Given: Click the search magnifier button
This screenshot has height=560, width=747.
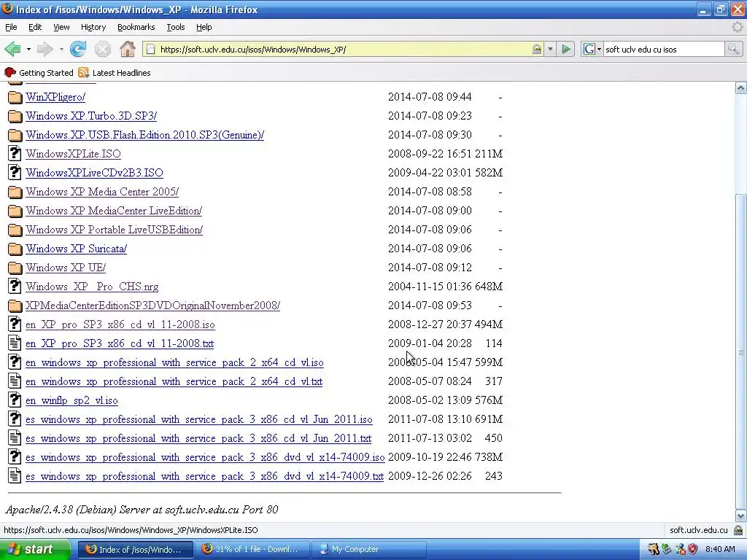Looking at the screenshot, I should click(733, 49).
